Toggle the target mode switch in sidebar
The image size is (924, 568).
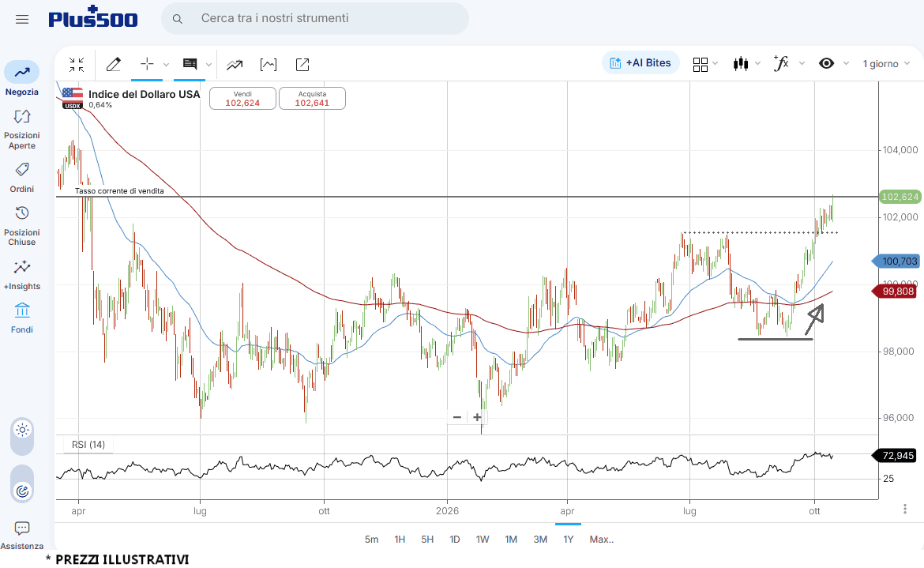(x=22, y=483)
